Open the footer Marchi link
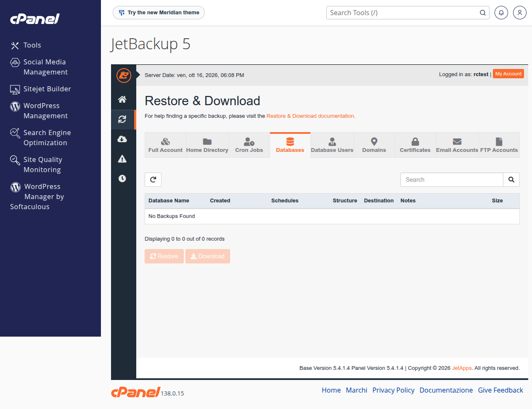 [x=357, y=390]
